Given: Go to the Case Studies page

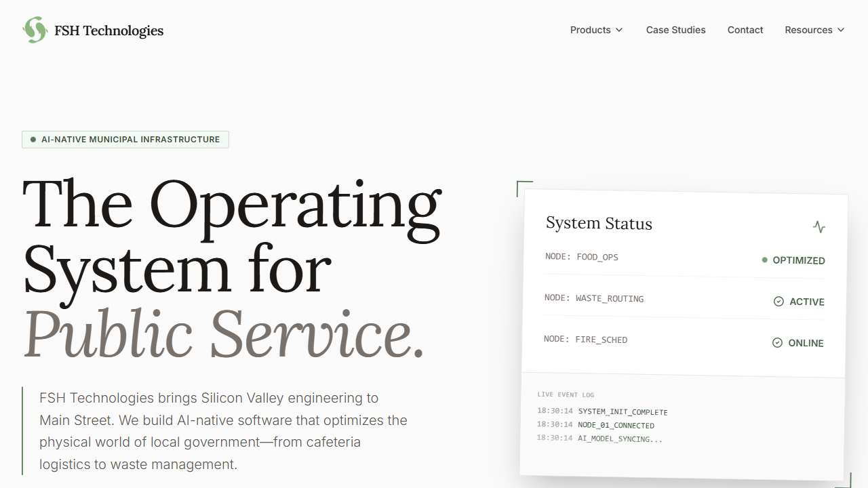Looking at the screenshot, I should click(x=675, y=30).
